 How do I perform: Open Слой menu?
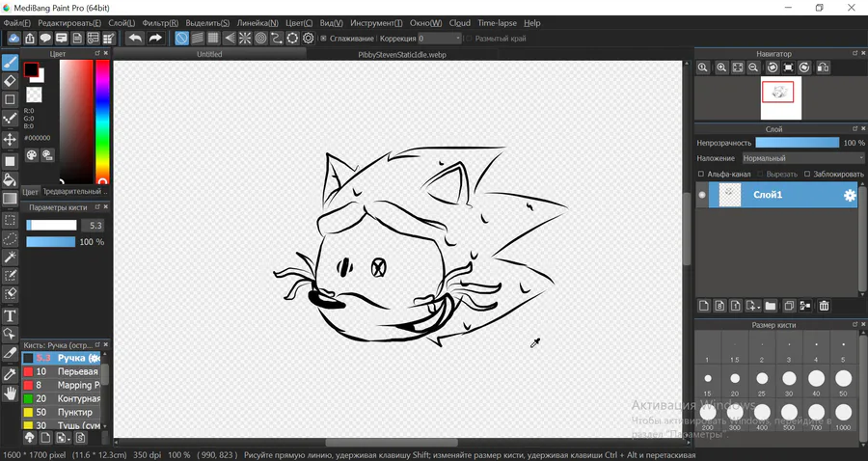tap(122, 23)
